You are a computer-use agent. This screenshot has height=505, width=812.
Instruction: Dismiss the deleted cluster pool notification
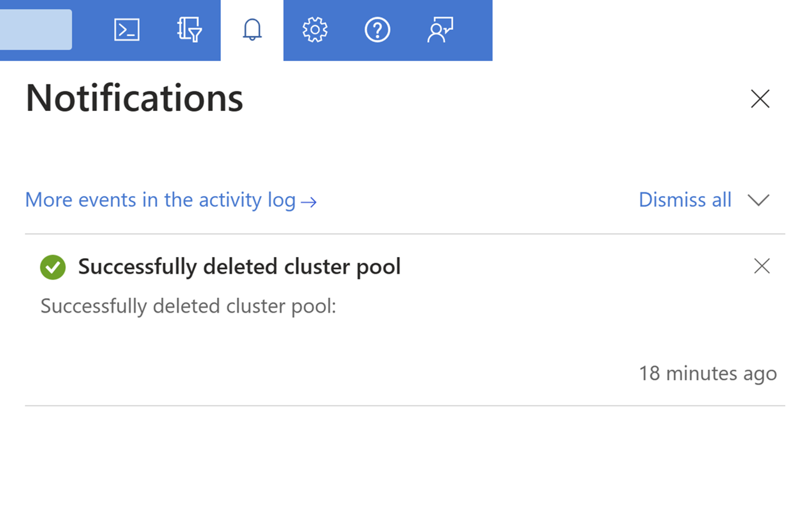(x=761, y=266)
